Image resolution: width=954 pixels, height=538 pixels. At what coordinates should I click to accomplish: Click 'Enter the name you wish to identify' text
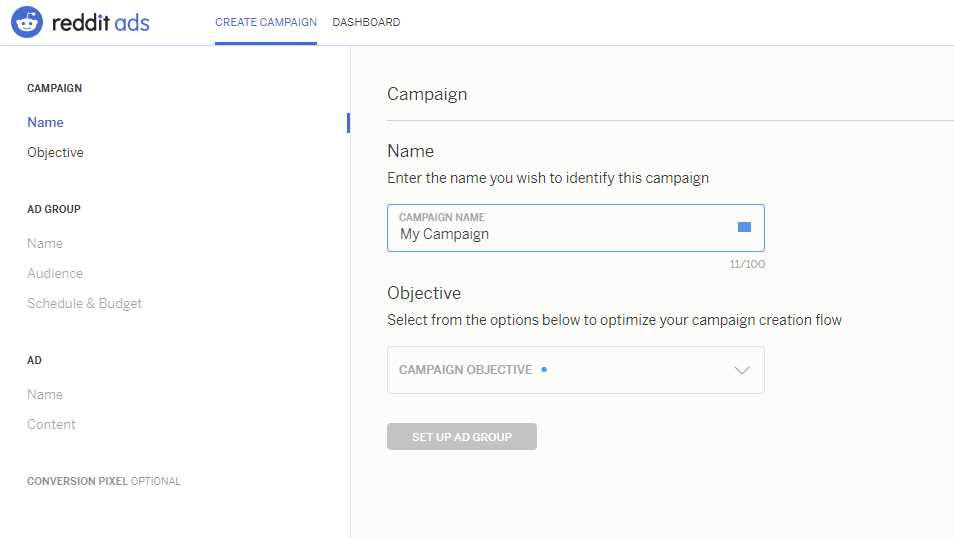coord(548,178)
